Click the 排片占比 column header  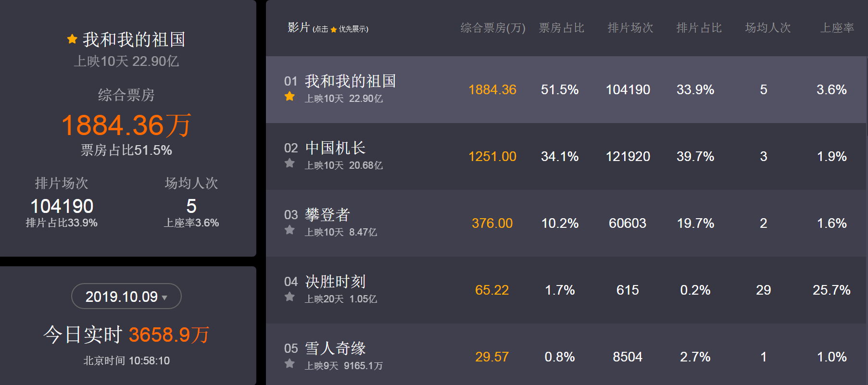pyautogui.click(x=699, y=28)
